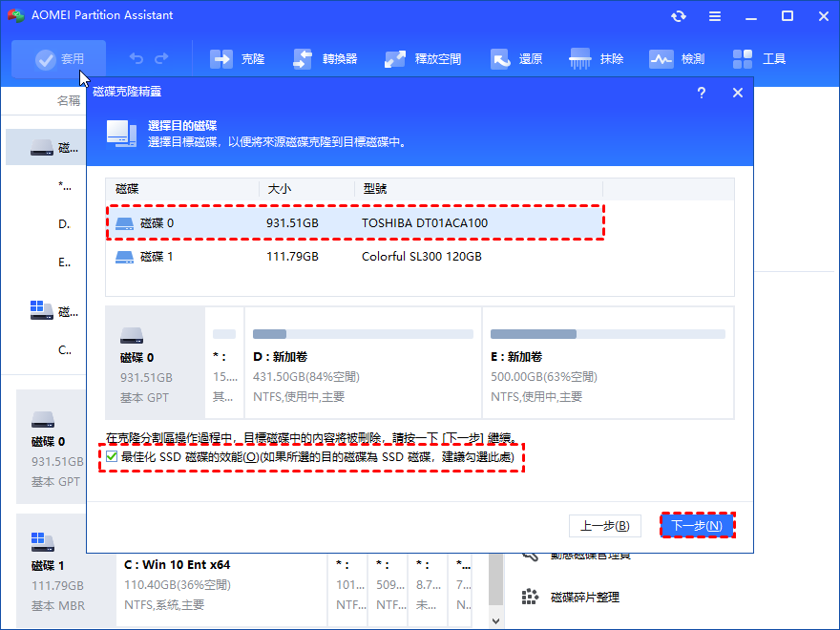Select the Windows system disk in left list
This screenshot has height=630, width=840.
pyautogui.click(x=46, y=311)
